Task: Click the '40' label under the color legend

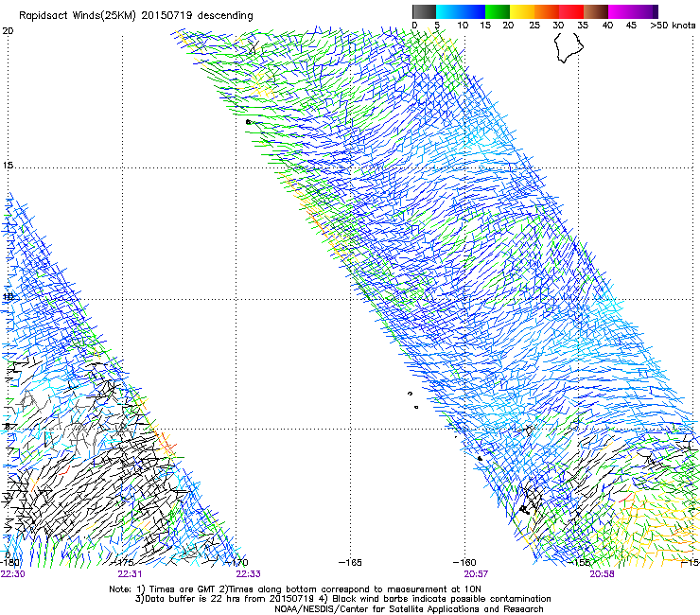Action: 607,26
